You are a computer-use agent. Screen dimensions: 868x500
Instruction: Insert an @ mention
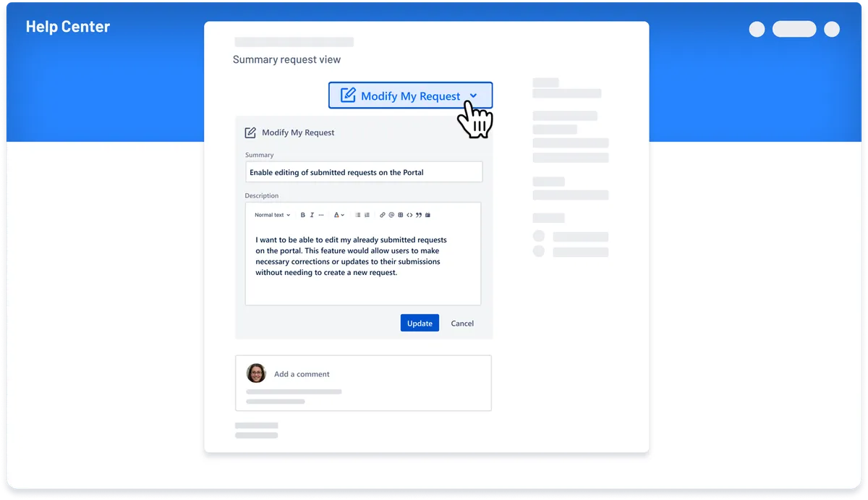tap(391, 215)
